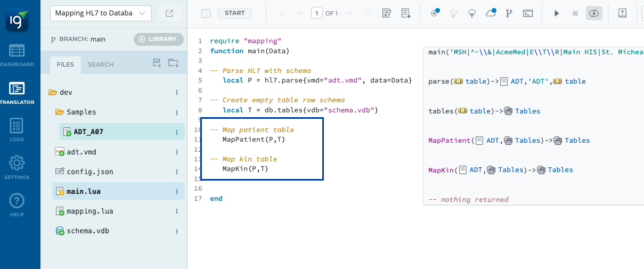This screenshot has width=644, height=269.
Task: Open the Logs section in sidebar
Action: (x=17, y=131)
